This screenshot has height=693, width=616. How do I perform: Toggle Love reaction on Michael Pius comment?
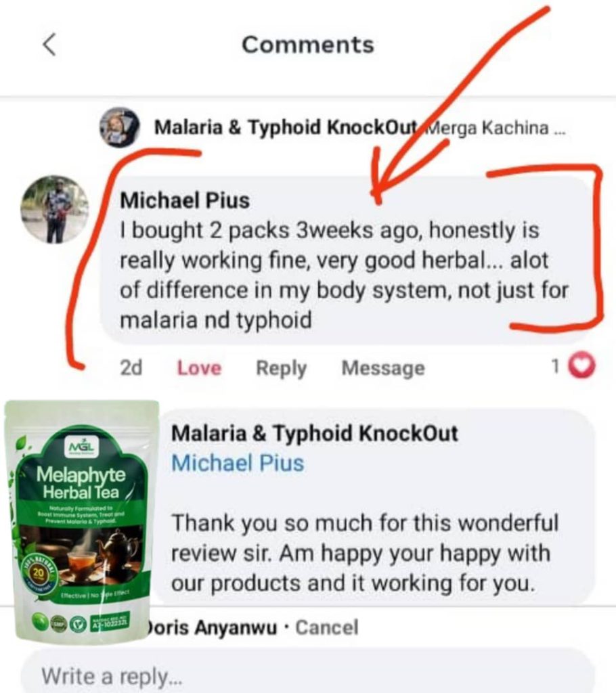click(199, 367)
